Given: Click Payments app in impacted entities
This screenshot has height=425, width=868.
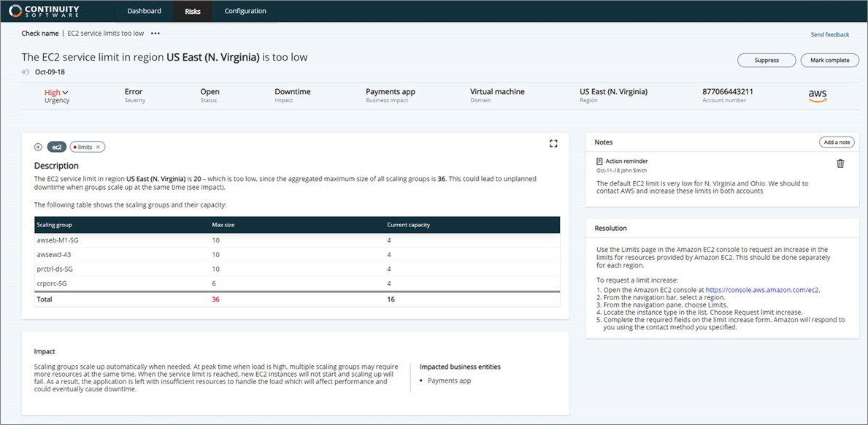Looking at the screenshot, I should click(449, 380).
